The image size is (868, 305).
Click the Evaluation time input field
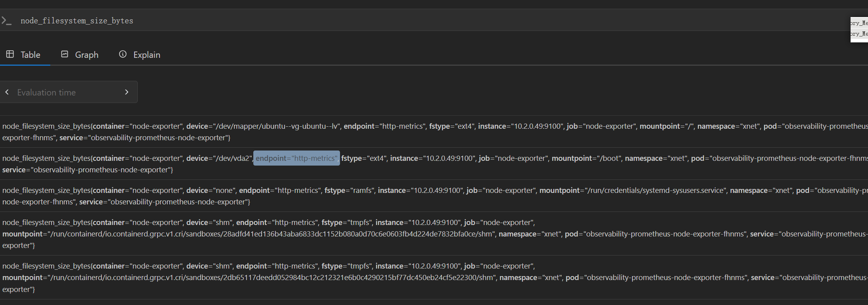[67, 92]
